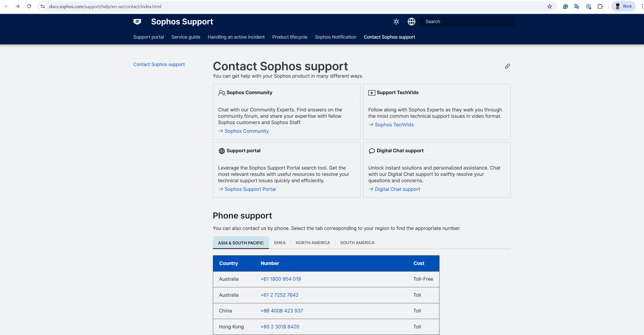
Task: Click the Sophos Community card title
Action: coord(249,93)
